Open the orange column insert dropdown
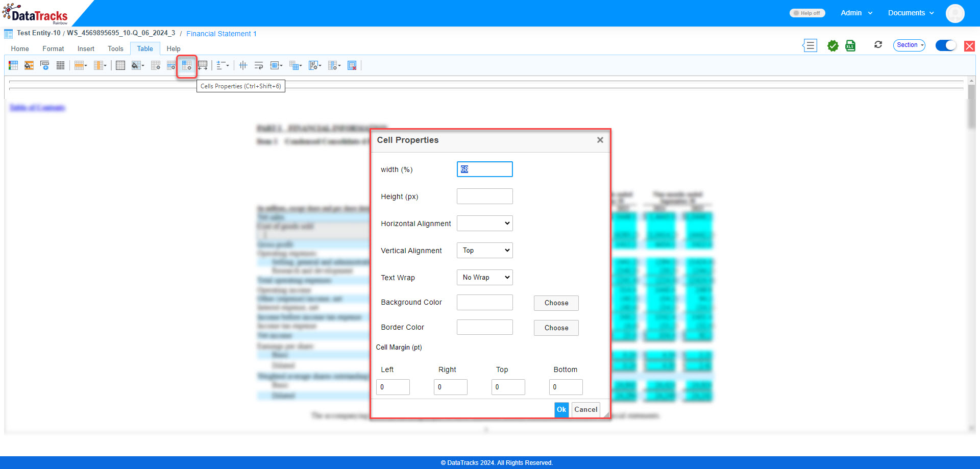Screen dimensions: 980x469 coord(100,65)
